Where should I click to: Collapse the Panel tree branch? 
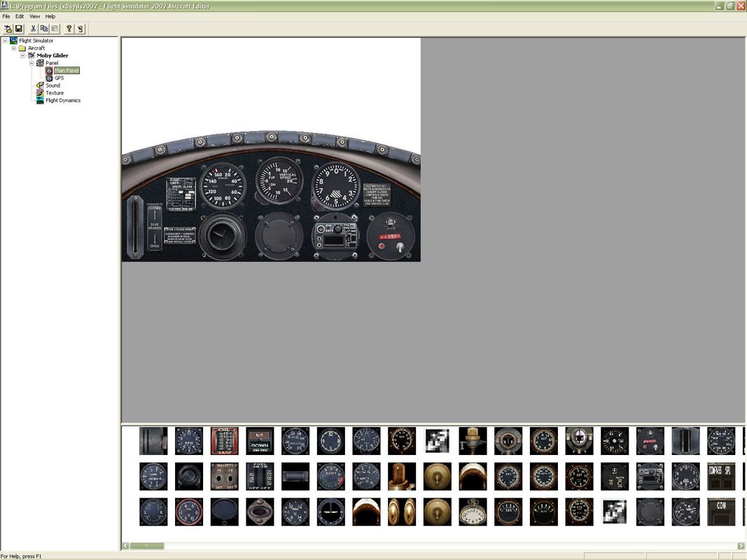(30, 62)
